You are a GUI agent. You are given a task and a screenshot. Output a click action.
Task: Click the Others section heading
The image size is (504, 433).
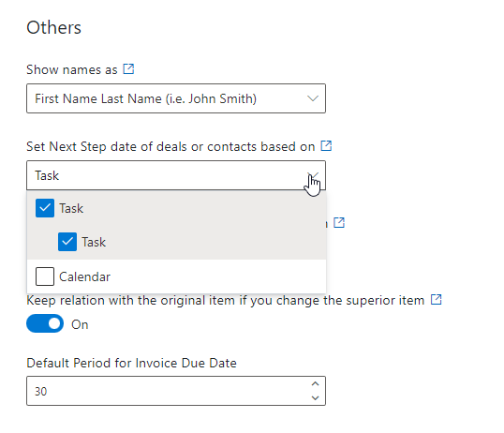pos(53,28)
